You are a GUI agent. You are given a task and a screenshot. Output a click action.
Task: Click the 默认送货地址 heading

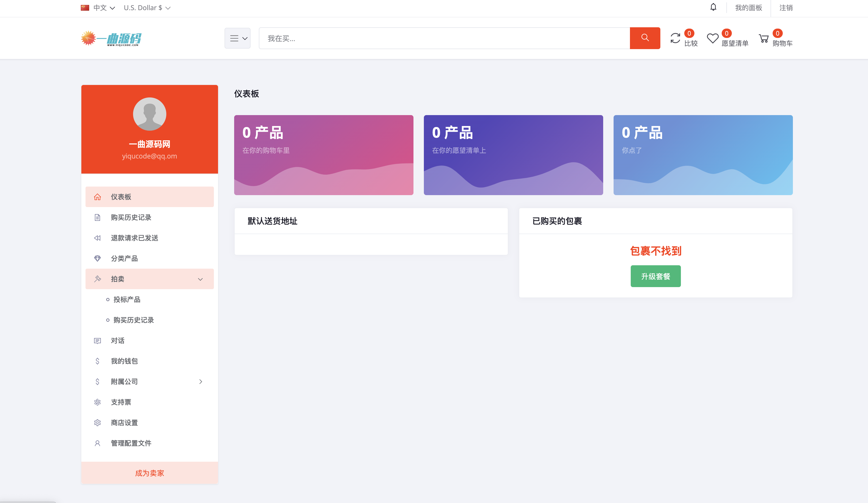272,221
